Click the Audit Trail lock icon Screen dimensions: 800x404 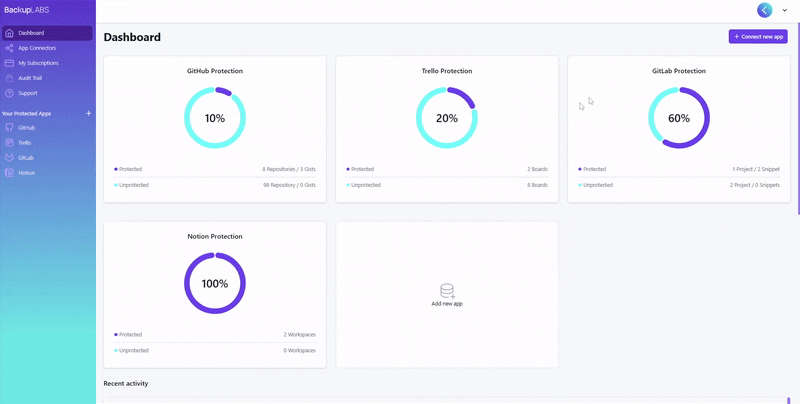(x=9, y=78)
